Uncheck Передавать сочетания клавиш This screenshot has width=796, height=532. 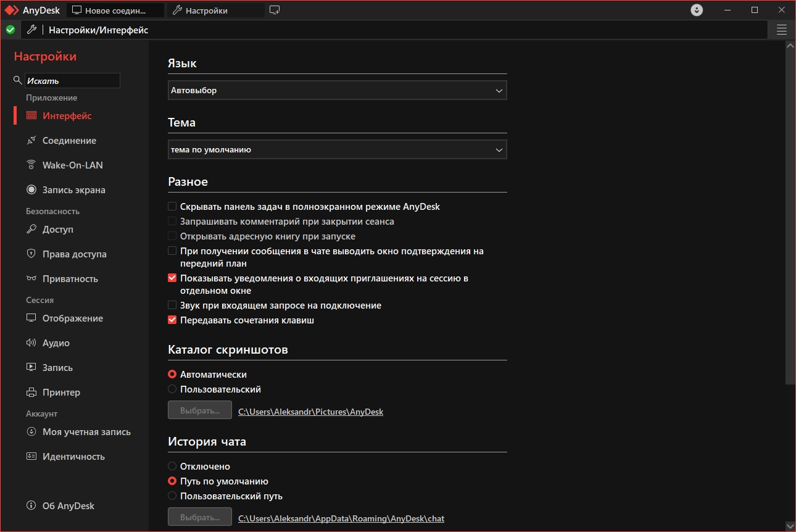[x=173, y=320]
